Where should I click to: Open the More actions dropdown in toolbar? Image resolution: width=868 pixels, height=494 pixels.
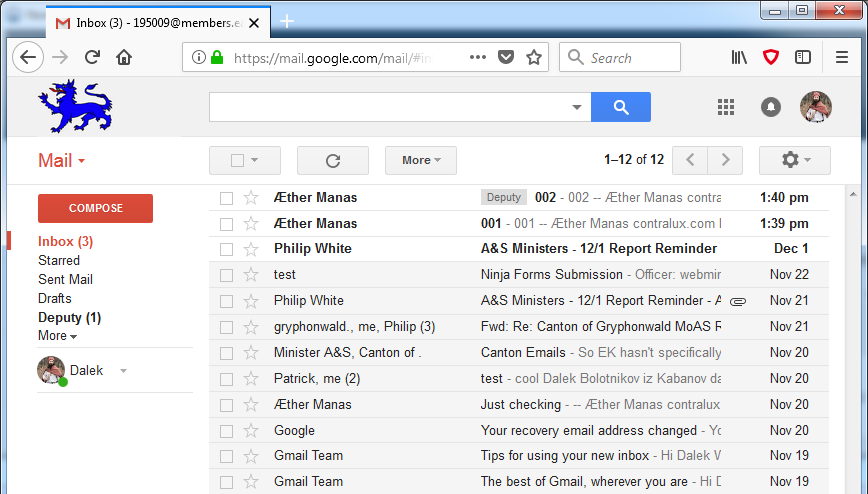(x=421, y=161)
